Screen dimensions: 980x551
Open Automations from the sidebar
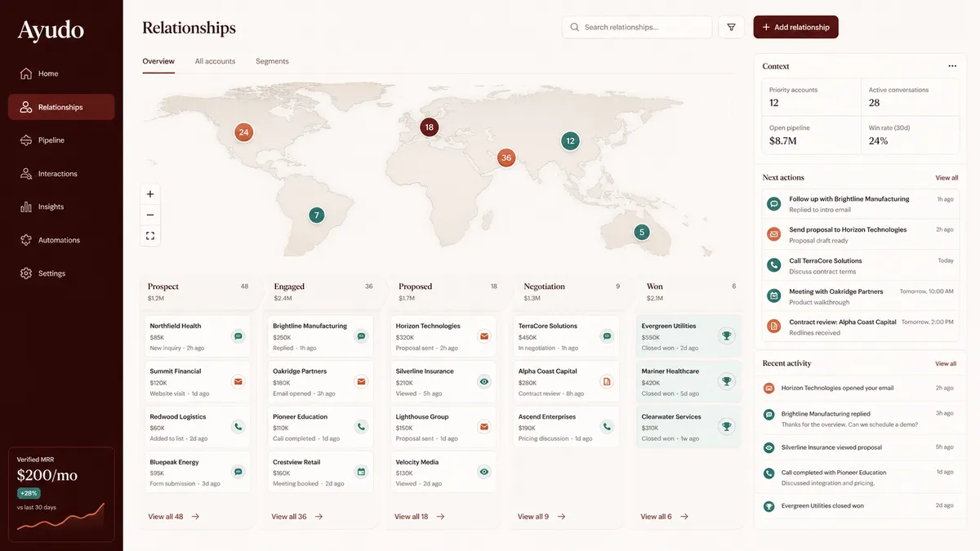61,241
